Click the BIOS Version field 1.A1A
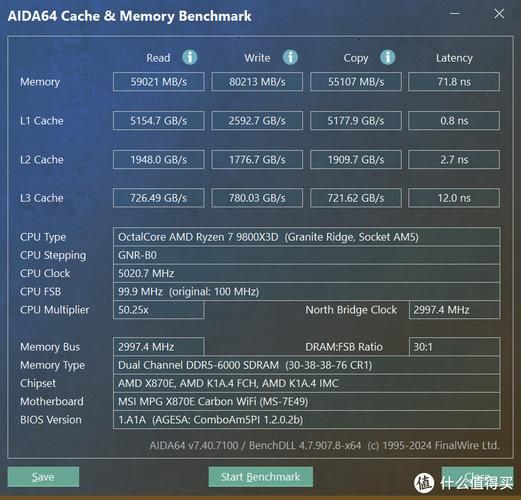 (x=306, y=420)
